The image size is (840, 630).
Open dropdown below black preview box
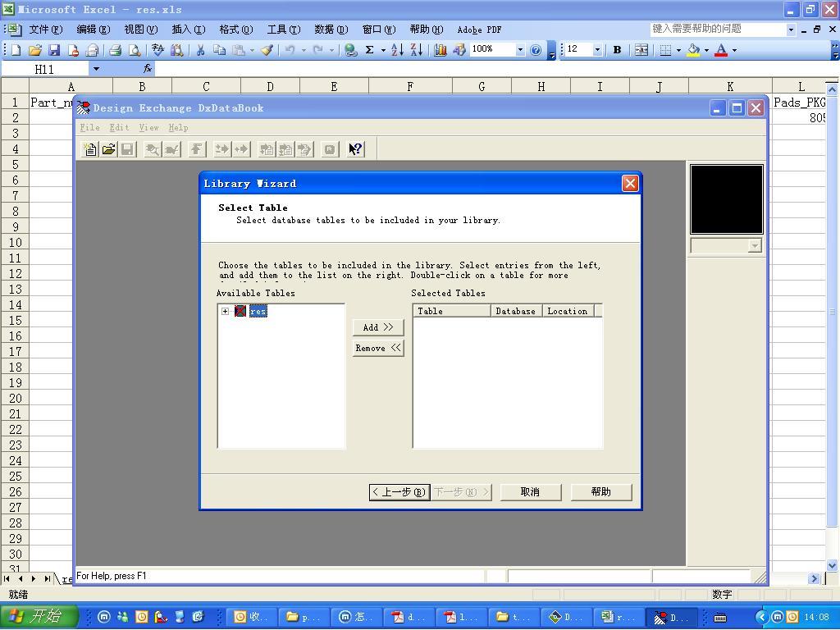pyautogui.click(x=755, y=246)
